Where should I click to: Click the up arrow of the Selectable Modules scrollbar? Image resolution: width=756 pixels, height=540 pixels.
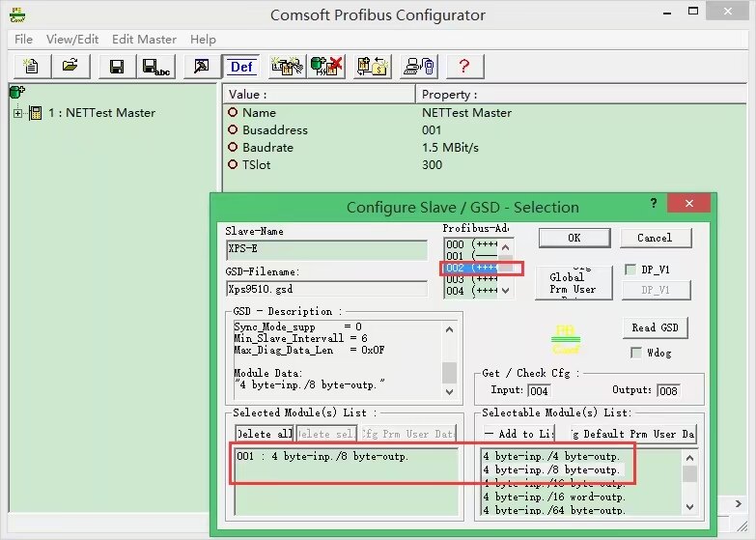(690, 458)
